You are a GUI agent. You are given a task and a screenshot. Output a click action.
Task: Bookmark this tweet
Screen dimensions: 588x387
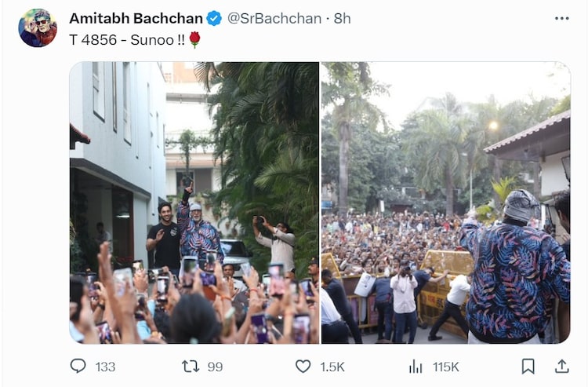528,367
